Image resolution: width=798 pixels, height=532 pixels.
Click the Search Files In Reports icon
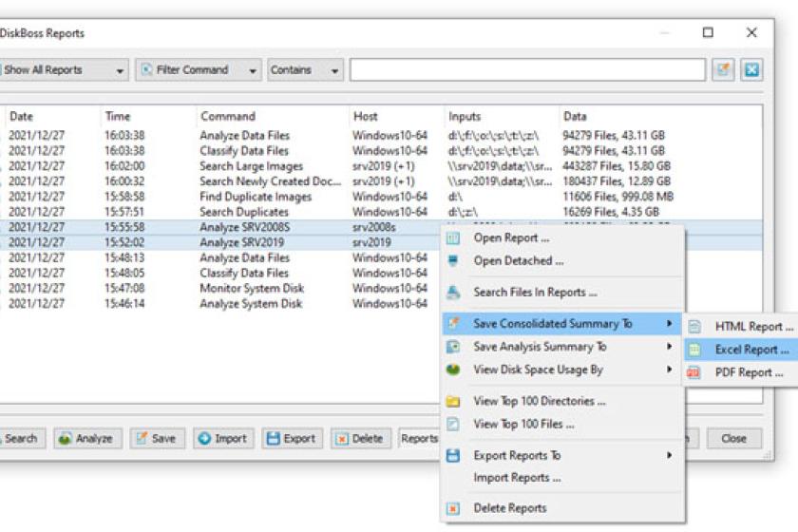click(x=453, y=293)
